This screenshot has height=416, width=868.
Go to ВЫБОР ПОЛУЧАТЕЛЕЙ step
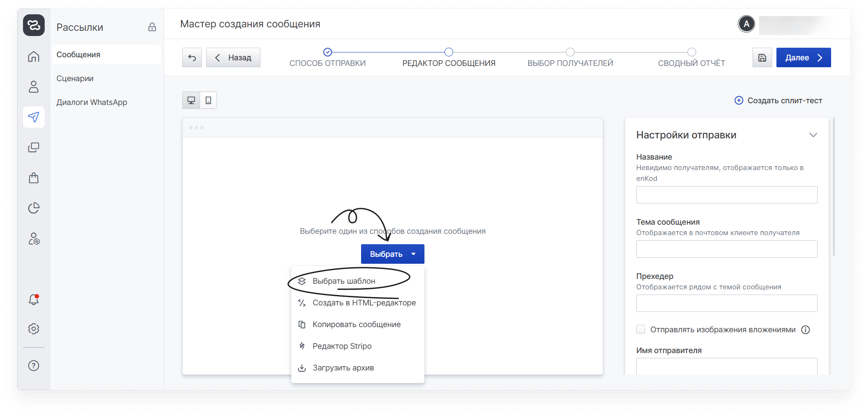click(x=570, y=58)
